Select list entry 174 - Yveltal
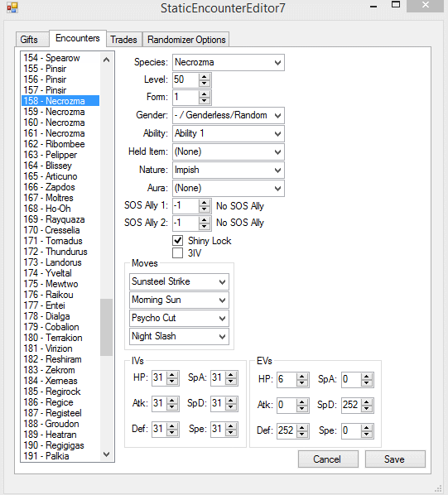Screen dimensions: 448x495 point(60,273)
